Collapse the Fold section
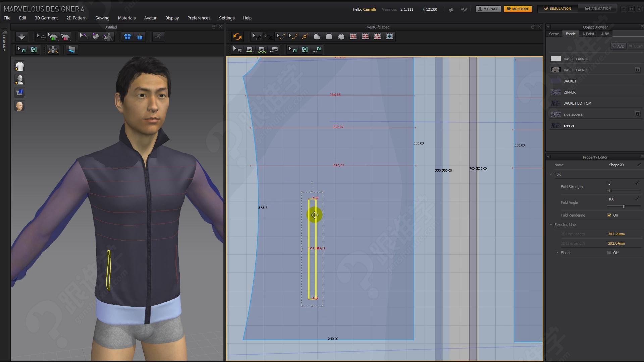The image size is (644, 362). tap(551, 174)
